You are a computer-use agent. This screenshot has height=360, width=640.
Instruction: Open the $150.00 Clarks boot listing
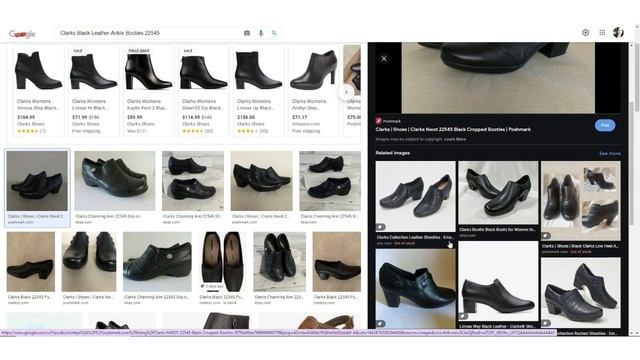(x=258, y=91)
